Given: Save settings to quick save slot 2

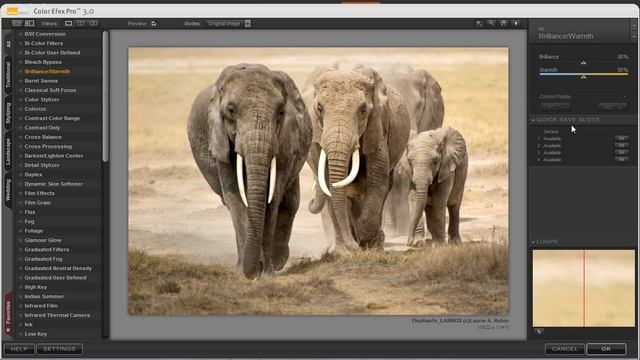Looking at the screenshot, I should click(x=622, y=145).
